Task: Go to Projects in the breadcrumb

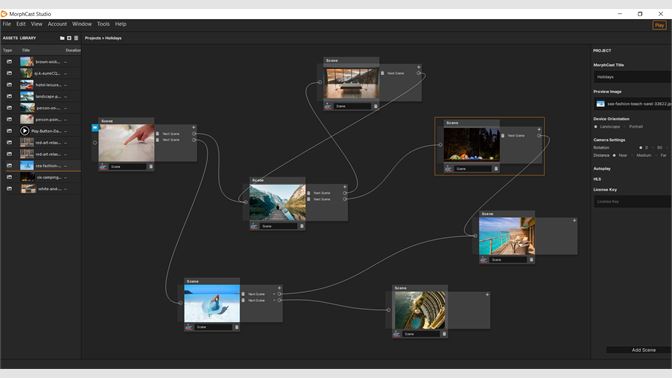Action: (x=93, y=38)
